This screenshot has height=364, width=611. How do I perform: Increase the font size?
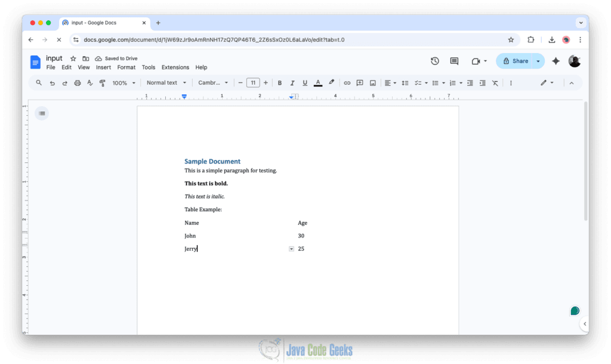[x=266, y=82]
